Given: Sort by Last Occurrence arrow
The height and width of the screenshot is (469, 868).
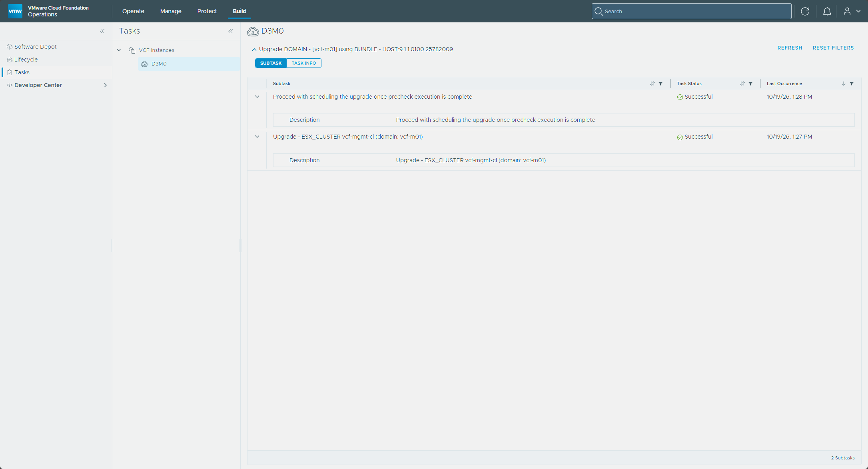Looking at the screenshot, I should coord(843,83).
